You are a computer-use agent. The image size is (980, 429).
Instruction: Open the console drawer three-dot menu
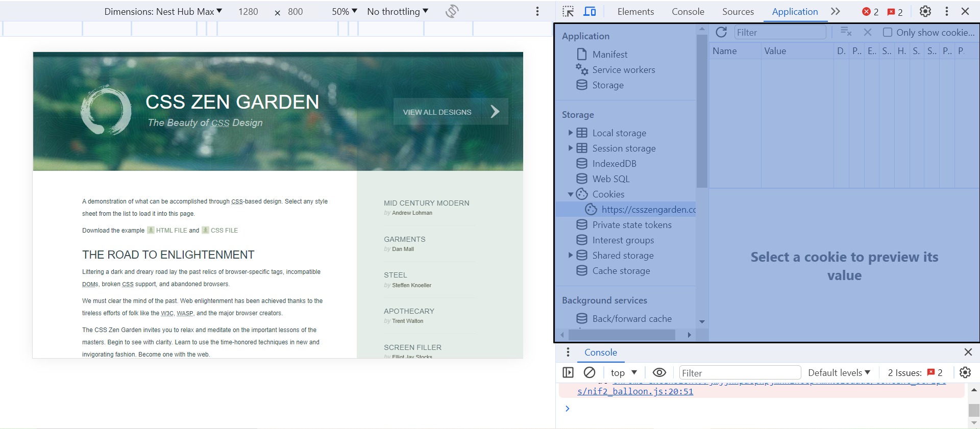568,352
